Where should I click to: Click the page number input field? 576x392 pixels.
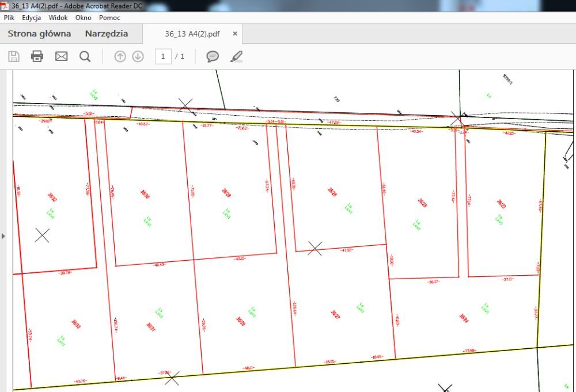[163, 56]
